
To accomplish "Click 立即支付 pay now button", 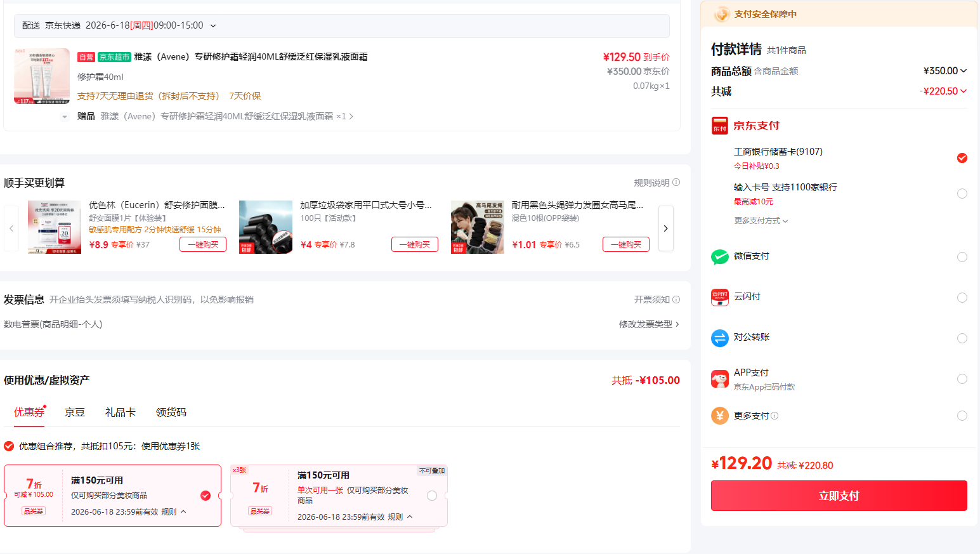I will 839,496.
